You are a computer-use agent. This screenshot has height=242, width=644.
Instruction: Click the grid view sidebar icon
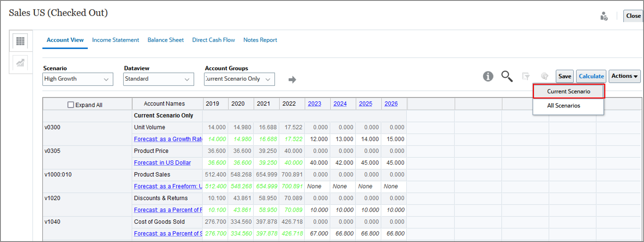[20, 41]
